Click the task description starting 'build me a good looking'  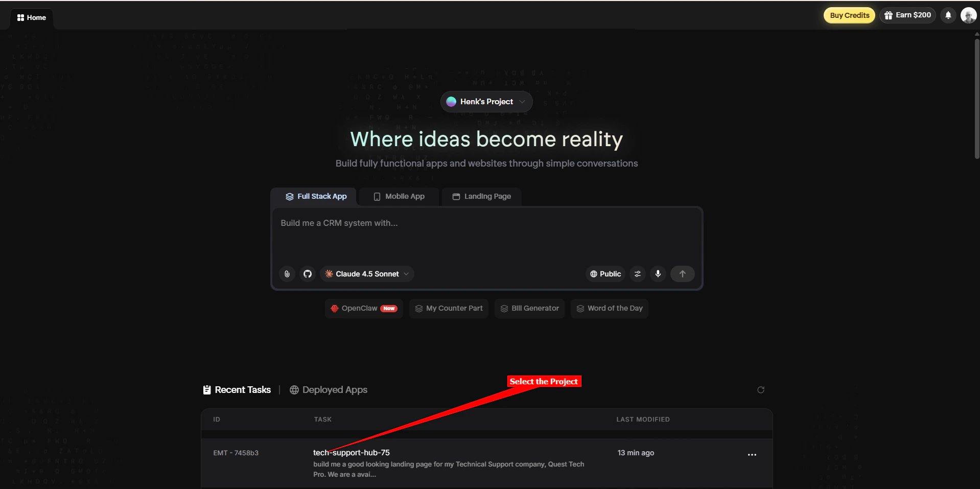tap(449, 470)
